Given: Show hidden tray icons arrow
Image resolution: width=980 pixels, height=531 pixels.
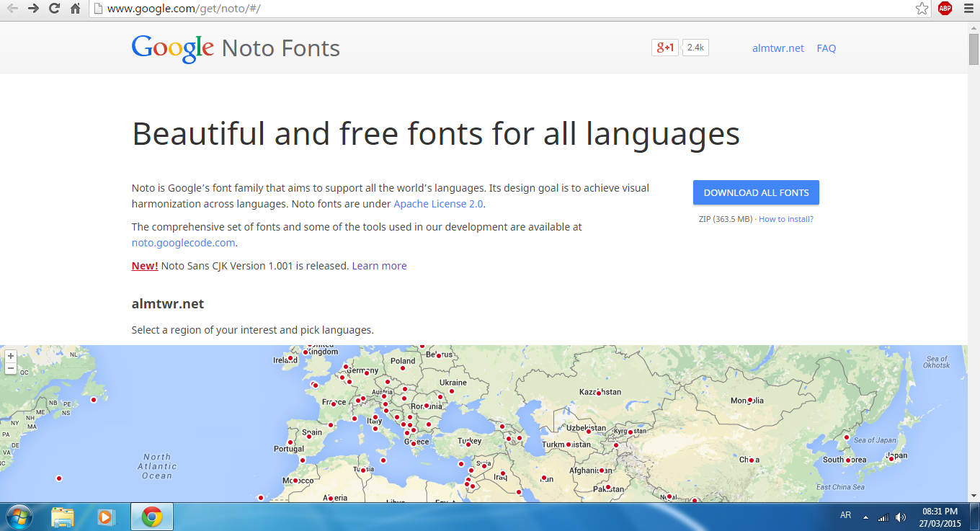Looking at the screenshot, I should point(865,517).
